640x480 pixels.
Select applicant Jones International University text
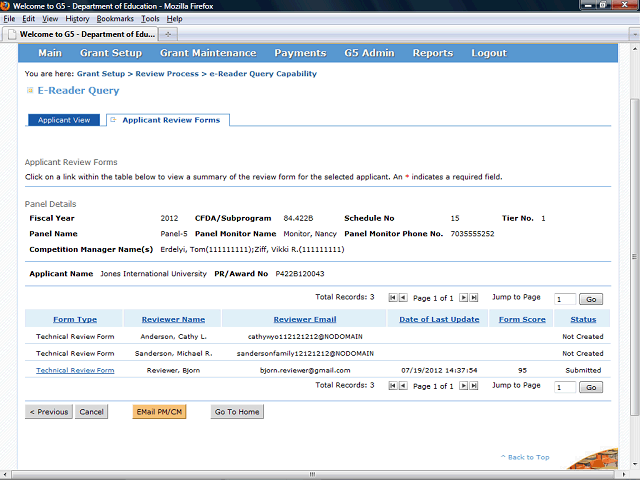pos(153,274)
